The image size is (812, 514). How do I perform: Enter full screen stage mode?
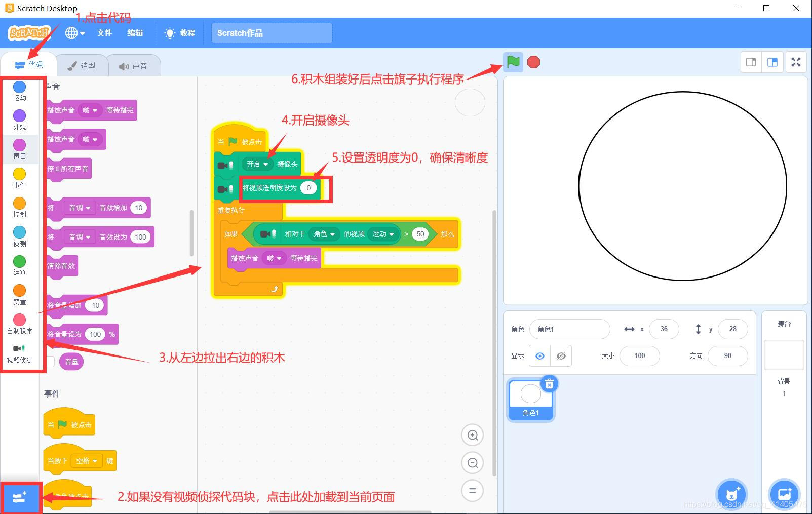click(x=796, y=62)
